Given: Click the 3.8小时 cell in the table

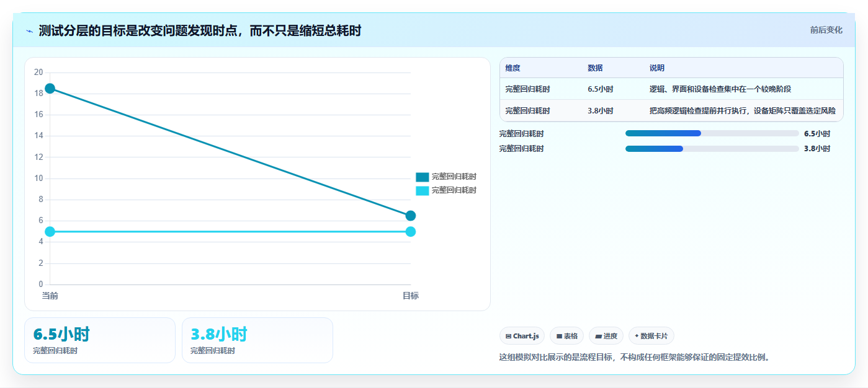Looking at the screenshot, I should pos(601,111).
